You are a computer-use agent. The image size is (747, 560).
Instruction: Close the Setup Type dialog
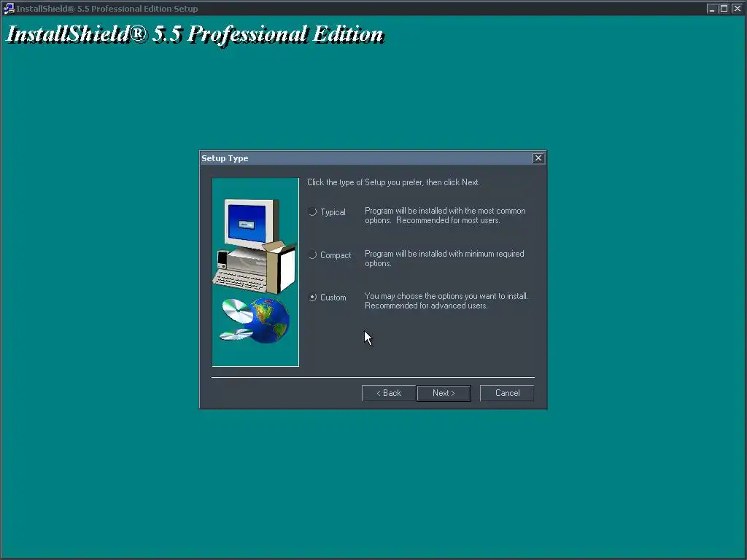click(x=538, y=158)
